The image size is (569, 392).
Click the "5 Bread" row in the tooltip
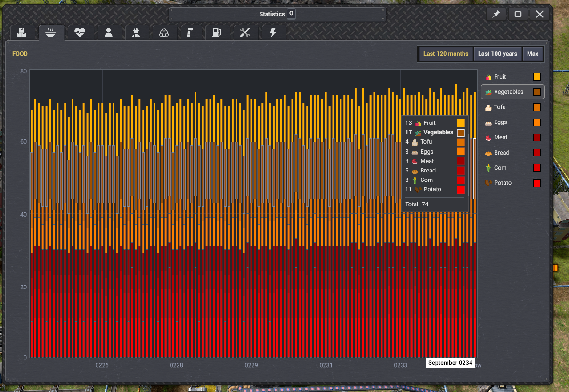(x=435, y=171)
